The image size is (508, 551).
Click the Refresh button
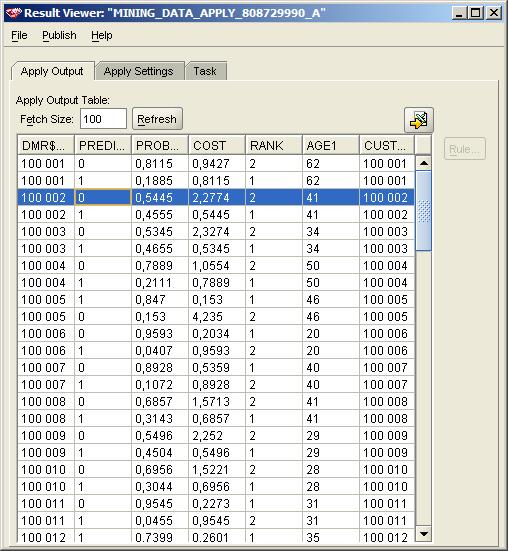coord(157,119)
